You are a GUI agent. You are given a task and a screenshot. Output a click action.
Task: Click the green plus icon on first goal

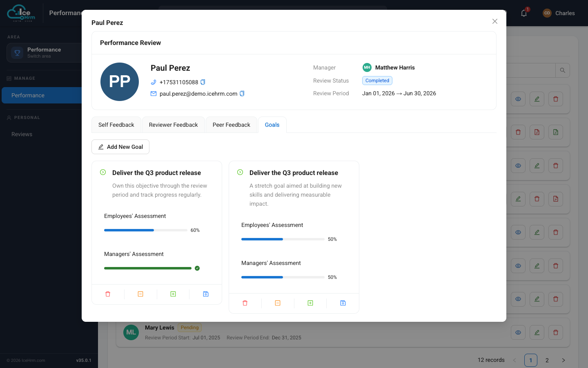173,294
